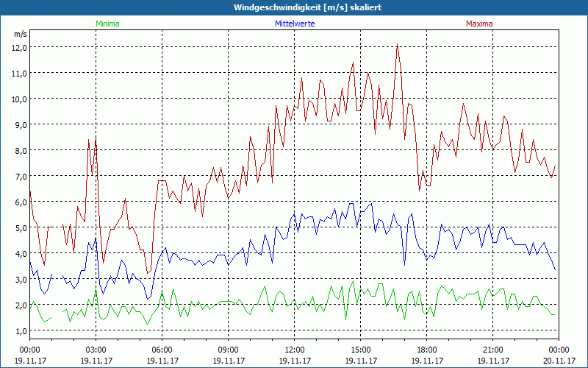
Task: Click the '00:00' label above '20.11.17'
Action: pos(559,350)
